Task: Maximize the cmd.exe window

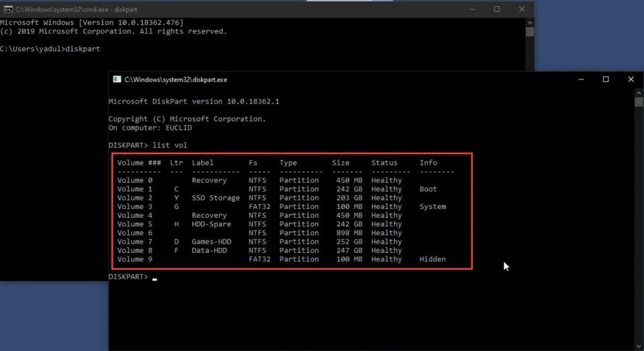Action: 497,9
